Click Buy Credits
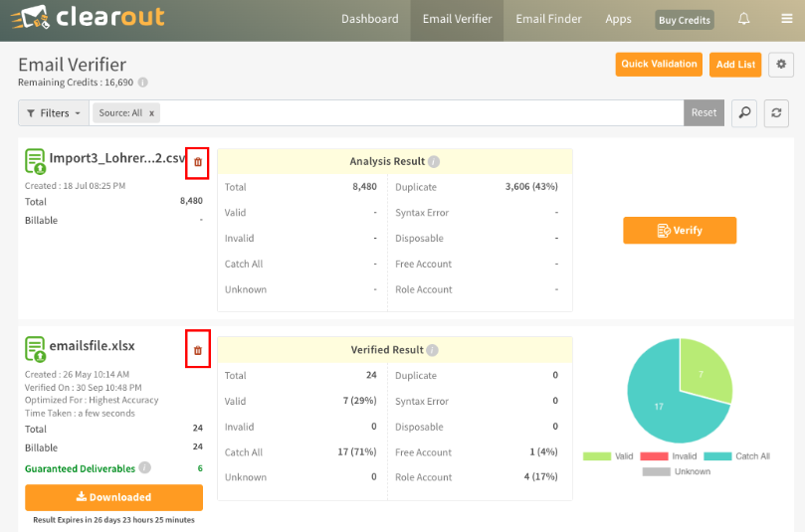Image resolution: width=805 pixels, height=532 pixels. pyautogui.click(x=685, y=20)
